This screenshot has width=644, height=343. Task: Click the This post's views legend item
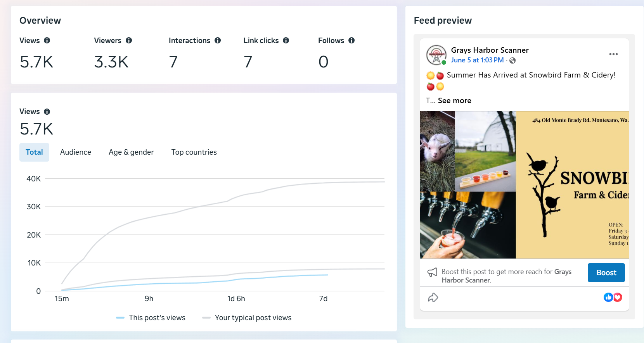[151, 318]
